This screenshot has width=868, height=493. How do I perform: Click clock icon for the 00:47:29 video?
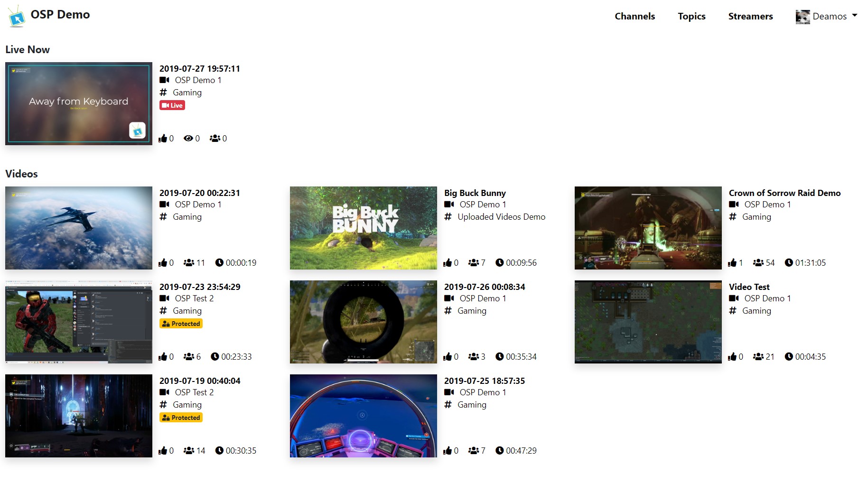pyautogui.click(x=499, y=451)
